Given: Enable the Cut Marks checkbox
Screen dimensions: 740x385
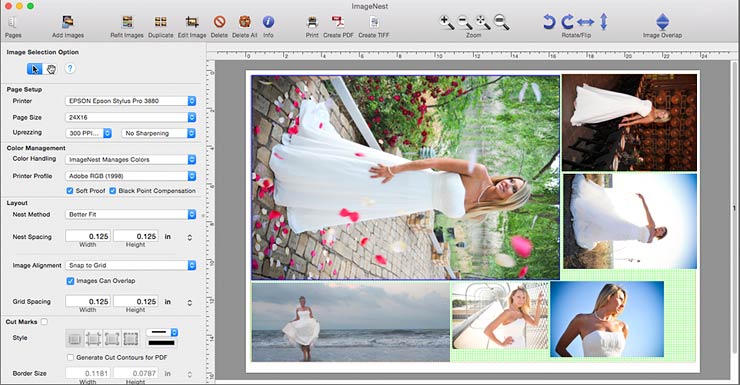Looking at the screenshot, I should coord(44,322).
